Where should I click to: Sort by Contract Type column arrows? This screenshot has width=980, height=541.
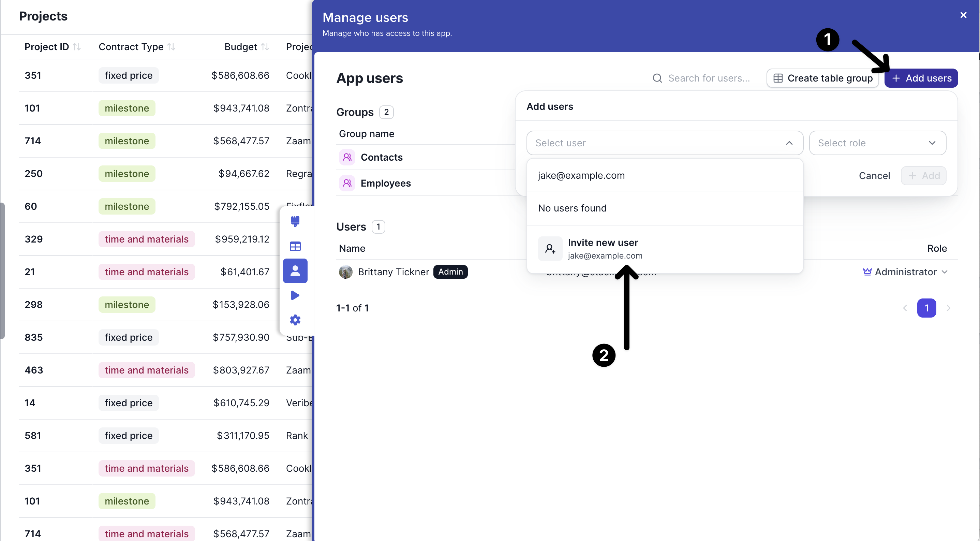(171, 47)
